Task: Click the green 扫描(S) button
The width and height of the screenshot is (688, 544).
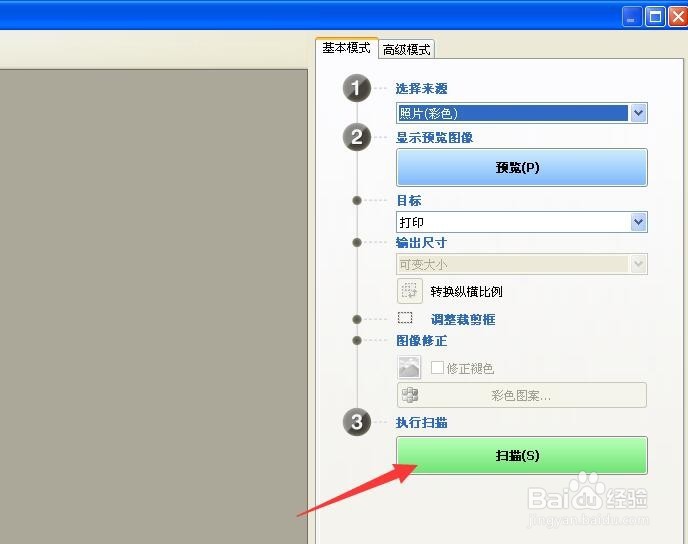Action: (x=522, y=455)
